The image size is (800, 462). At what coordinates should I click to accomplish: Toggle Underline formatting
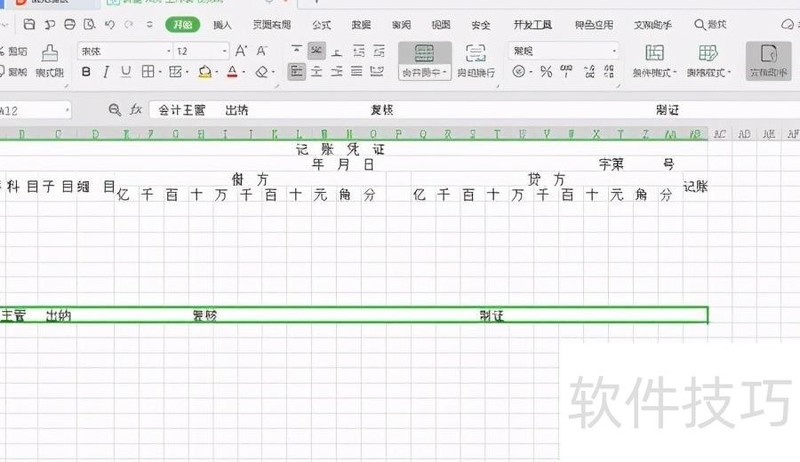coord(126,71)
